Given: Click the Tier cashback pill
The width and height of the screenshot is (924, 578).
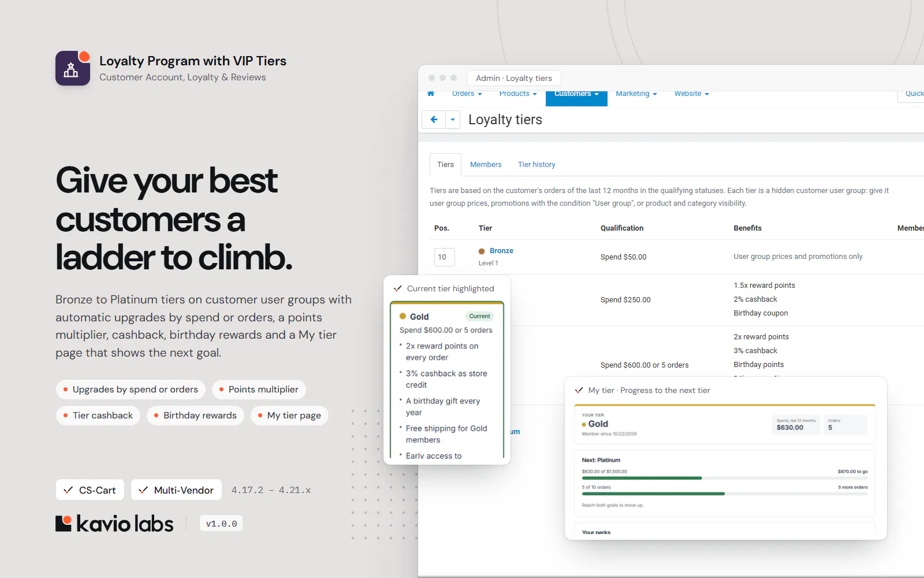Looking at the screenshot, I should [98, 416].
